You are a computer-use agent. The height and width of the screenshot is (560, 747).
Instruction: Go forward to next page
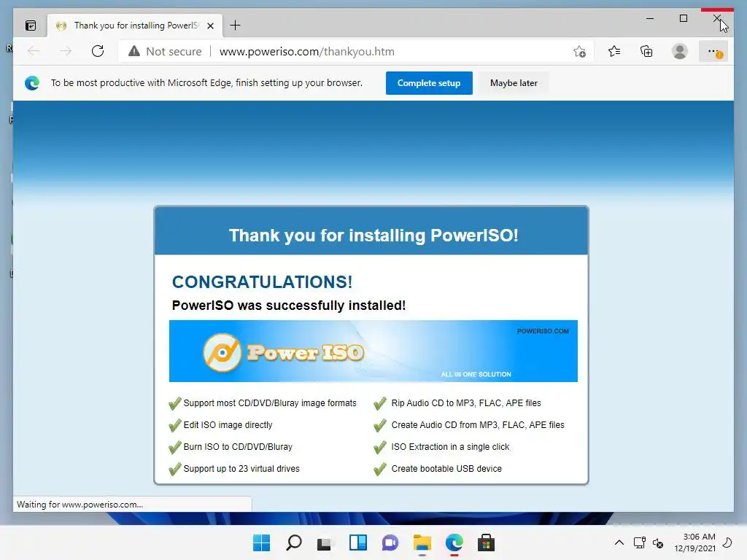[x=66, y=51]
